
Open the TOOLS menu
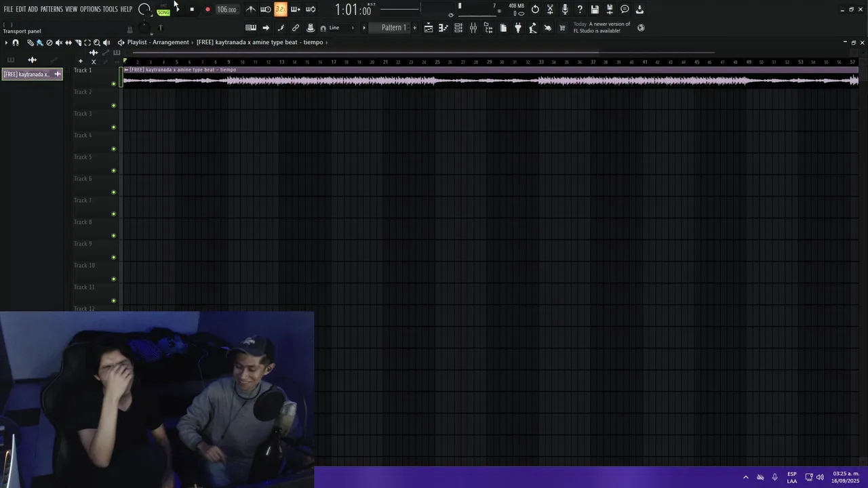111,9
